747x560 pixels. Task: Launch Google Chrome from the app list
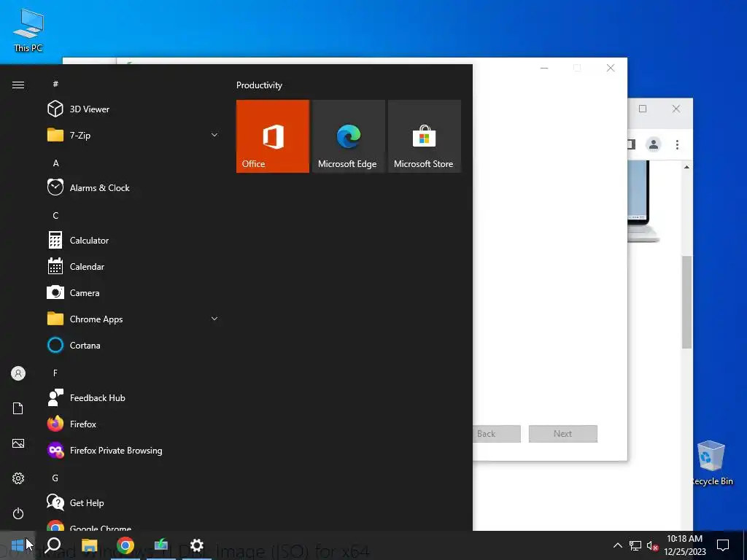(x=133, y=525)
